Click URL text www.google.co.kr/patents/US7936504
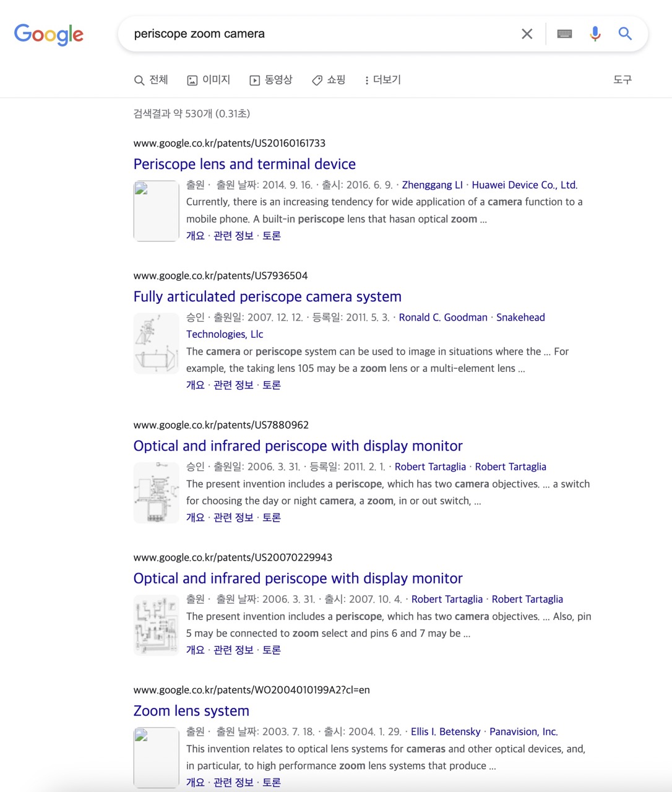This screenshot has height=792, width=672. click(x=221, y=275)
